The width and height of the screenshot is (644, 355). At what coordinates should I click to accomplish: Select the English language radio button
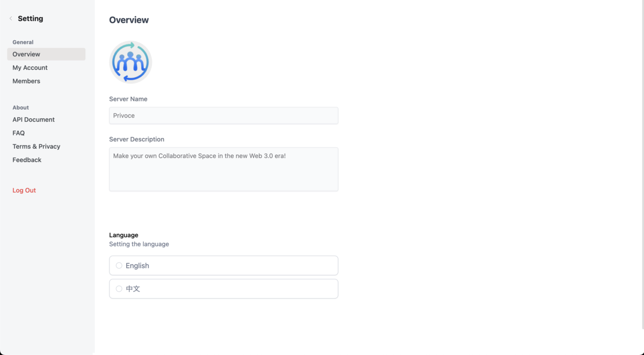(x=119, y=265)
